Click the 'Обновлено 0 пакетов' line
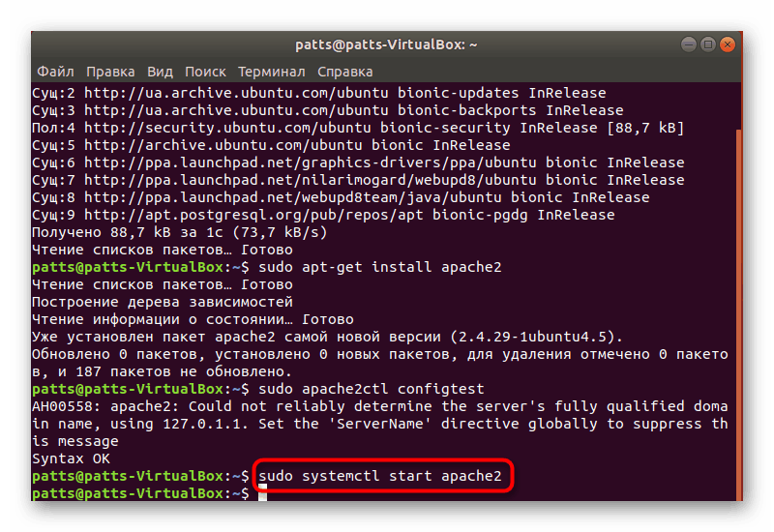 tap(379, 363)
